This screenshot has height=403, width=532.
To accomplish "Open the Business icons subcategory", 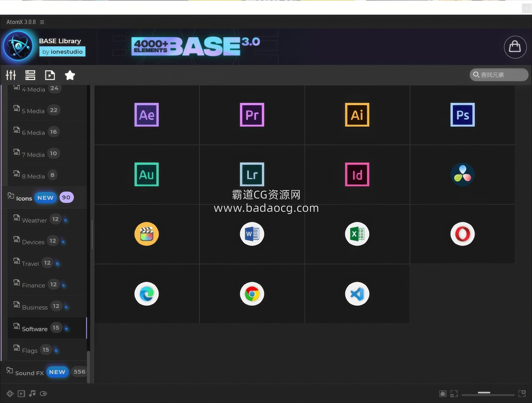I will click(47, 306).
